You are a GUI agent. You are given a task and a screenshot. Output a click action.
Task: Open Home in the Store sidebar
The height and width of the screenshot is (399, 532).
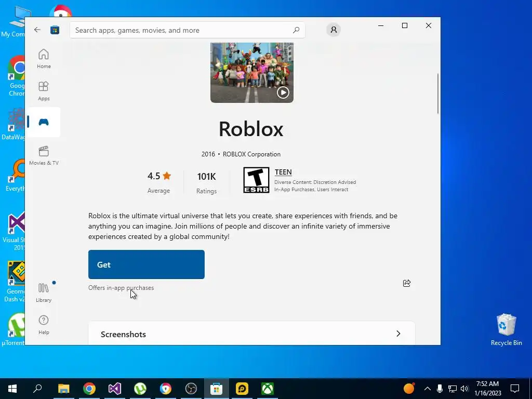pyautogui.click(x=44, y=59)
